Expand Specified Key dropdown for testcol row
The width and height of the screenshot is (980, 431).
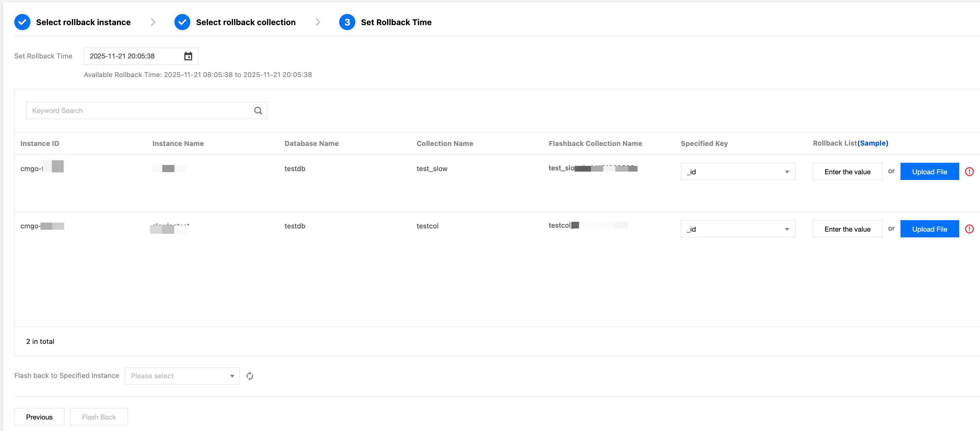(737, 229)
